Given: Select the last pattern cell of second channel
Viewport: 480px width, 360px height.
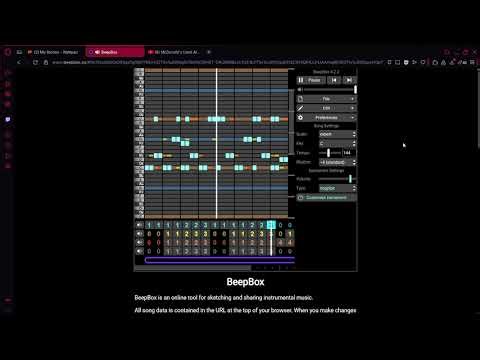Looking at the screenshot, I should [290, 234].
